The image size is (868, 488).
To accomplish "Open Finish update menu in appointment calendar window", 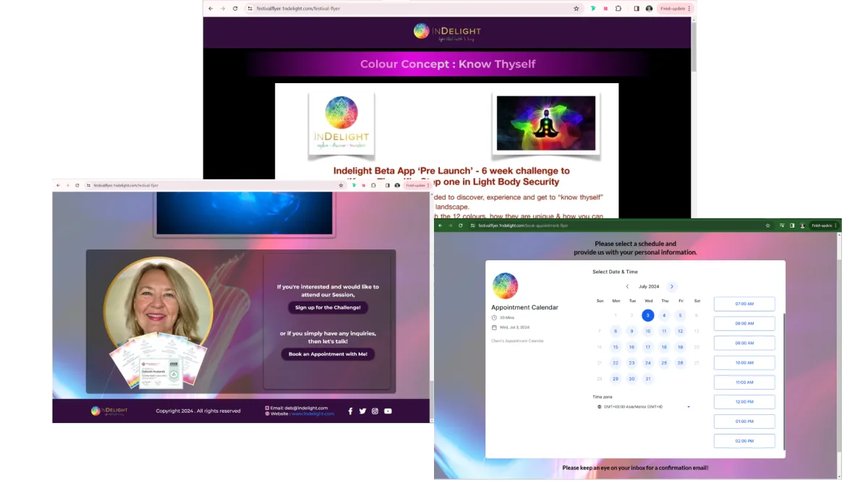I will [824, 226].
